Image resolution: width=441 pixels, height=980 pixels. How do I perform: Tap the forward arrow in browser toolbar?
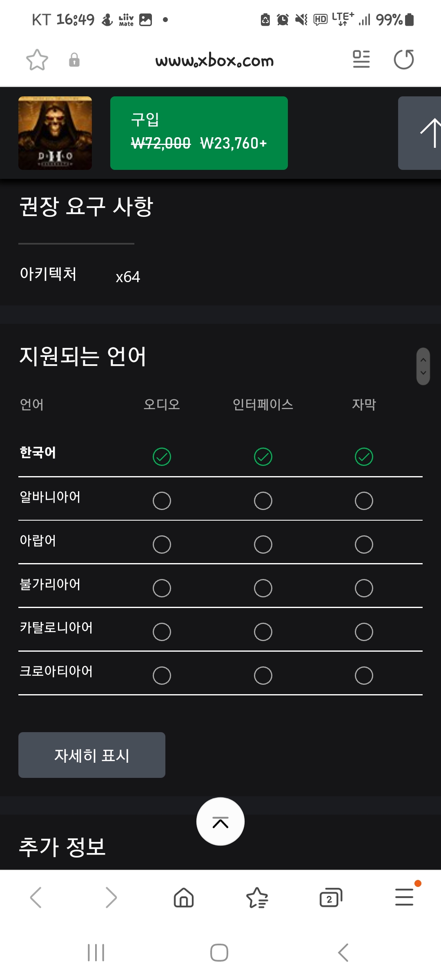pyautogui.click(x=111, y=898)
